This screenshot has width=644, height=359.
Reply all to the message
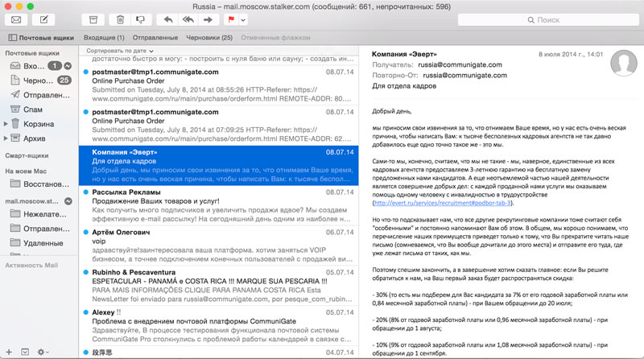click(188, 19)
